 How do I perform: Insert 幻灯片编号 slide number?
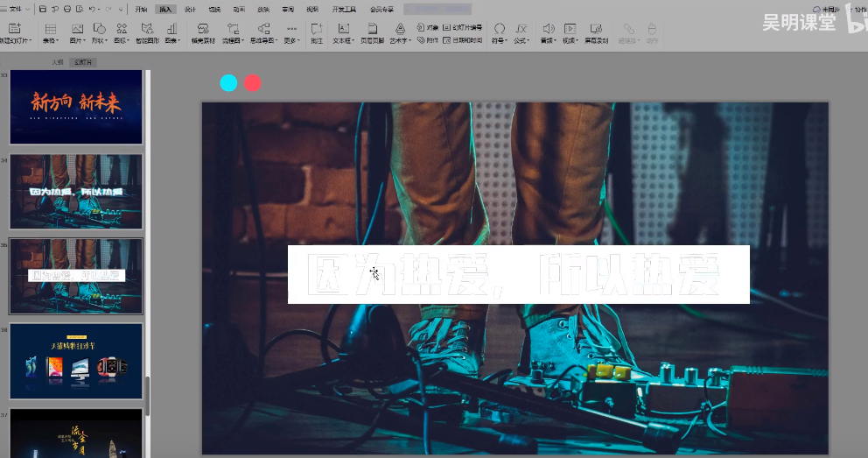coord(462,27)
